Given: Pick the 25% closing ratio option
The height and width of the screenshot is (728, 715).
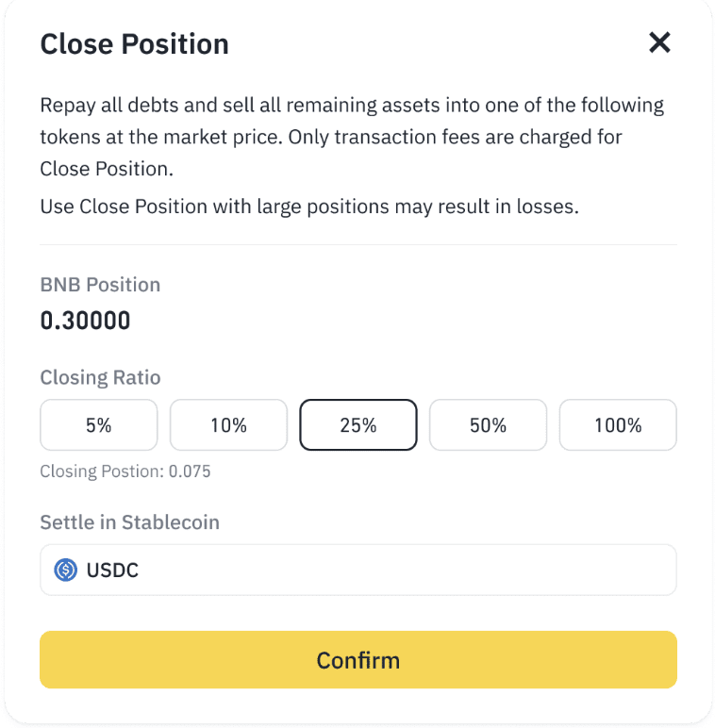Looking at the screenshot, I should point(358,425).
